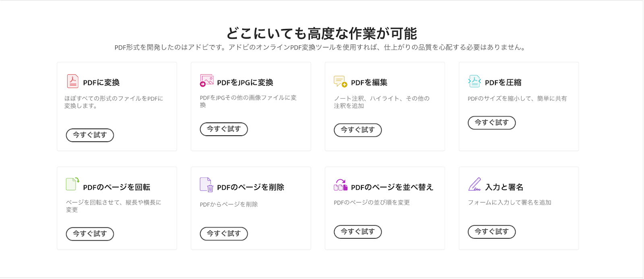This screenshot has width=644, height=279.
Task: Click the PDFをJPGに変換 image icon
Action: tap(207, 81)
